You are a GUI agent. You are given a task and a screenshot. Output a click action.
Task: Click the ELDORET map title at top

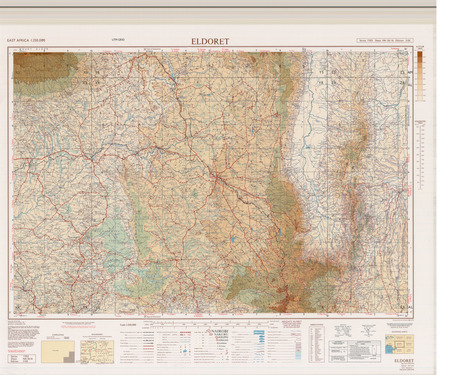[x=210, y=41]
